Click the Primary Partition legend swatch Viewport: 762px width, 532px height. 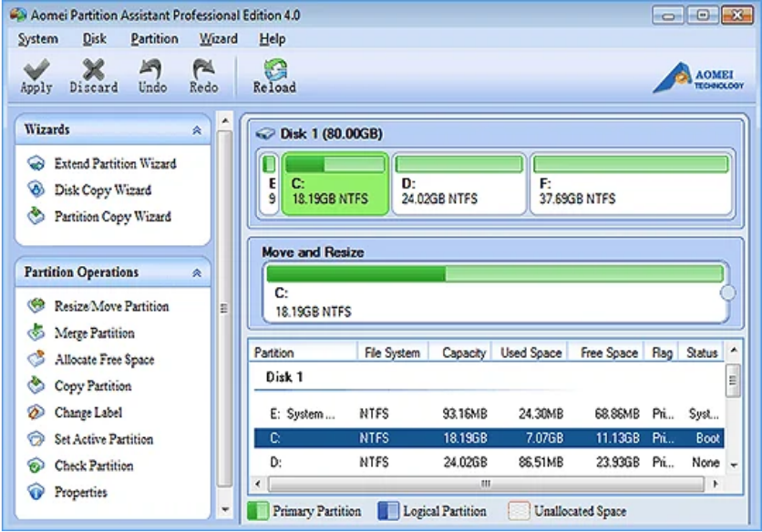pyautogui.click(x=258, y=511)
